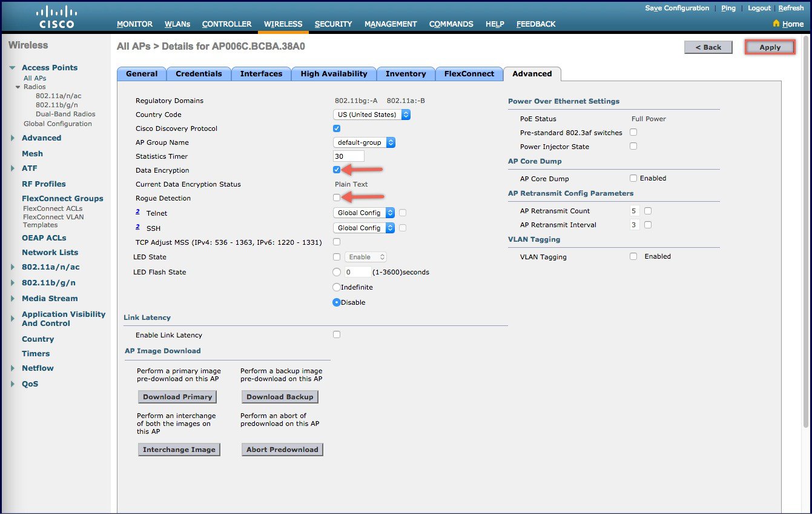Viewport: 812px width, 515px height.
Task: Open the Telnet footnote 2 link
Action: tap(137, 212)
